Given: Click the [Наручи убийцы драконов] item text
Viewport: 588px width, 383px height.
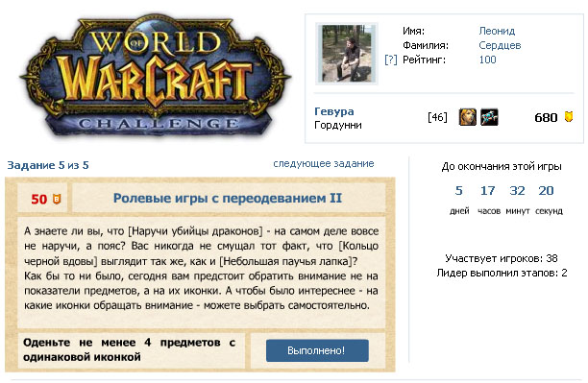Looking at the screenshot, I should (x=195, y=231).
